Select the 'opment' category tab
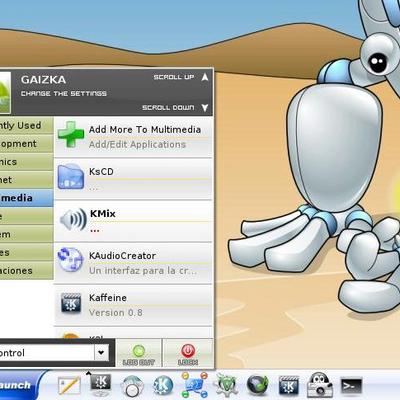The width and height of the screenshot is (400, 400). tap(27, 144)
